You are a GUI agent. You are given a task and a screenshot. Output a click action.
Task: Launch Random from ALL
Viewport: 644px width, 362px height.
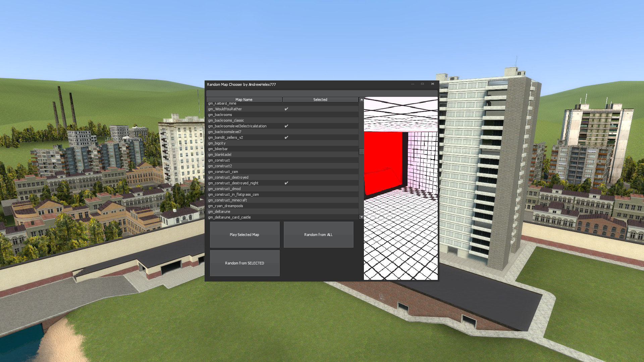click(x=318, y=235)
